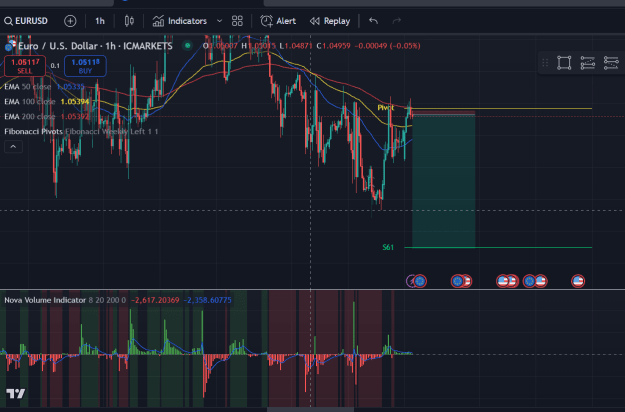Select the rightmost lines tool in the floating toolbar
The height and width of the screenshot is (412, 625).
click(x=611, y=63)
